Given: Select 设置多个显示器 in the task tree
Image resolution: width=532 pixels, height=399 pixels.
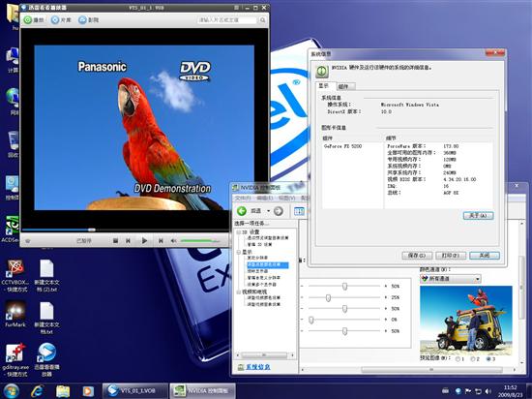Looking at the screenshot, I should [261, 284].
